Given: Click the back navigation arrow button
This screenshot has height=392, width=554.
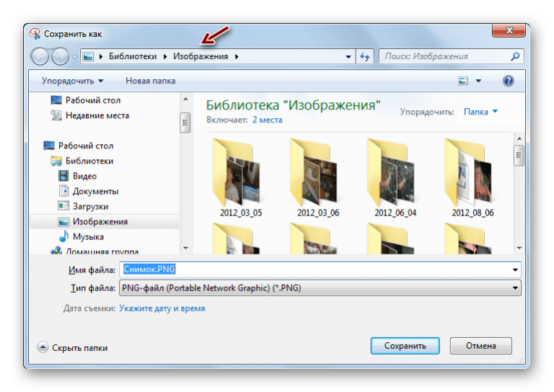Looking at the screenshot, I should pos(40,56).
